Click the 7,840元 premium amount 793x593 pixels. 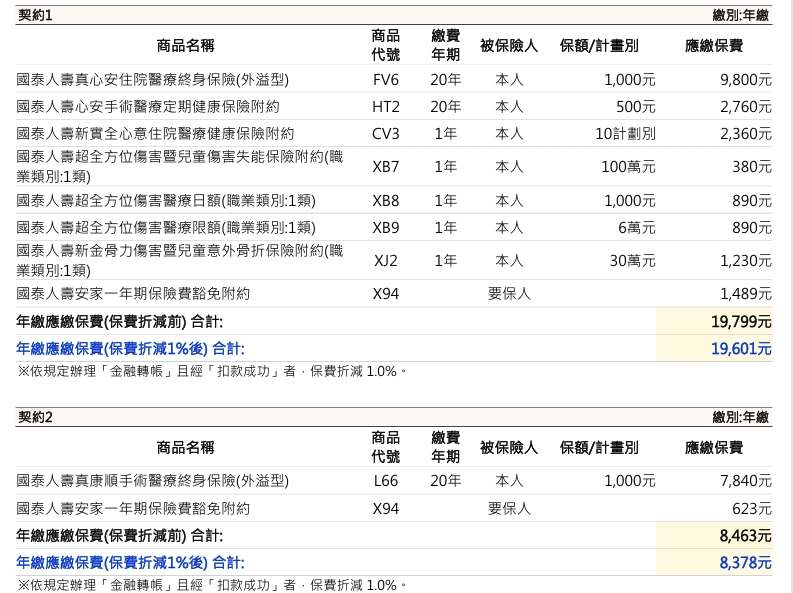tap(746, 481)
